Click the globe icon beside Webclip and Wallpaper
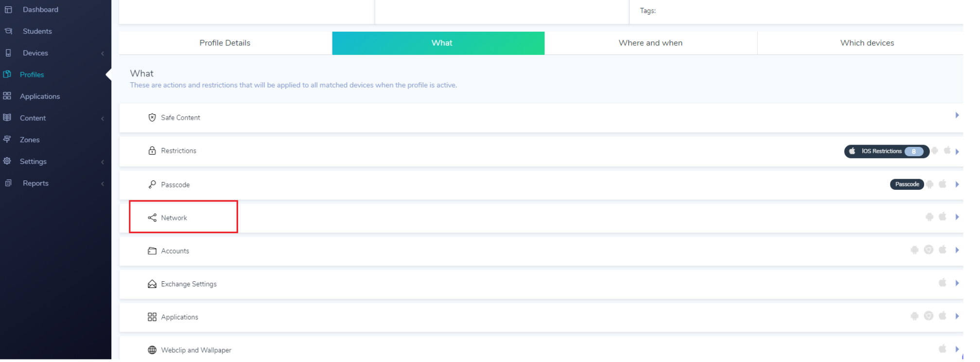980x362 pixels. (152, 350)
